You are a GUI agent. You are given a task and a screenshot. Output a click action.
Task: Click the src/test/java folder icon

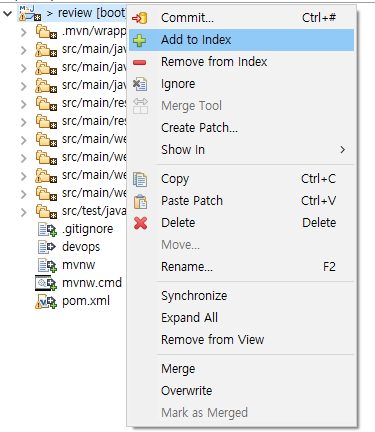click(x=46, y=211)
